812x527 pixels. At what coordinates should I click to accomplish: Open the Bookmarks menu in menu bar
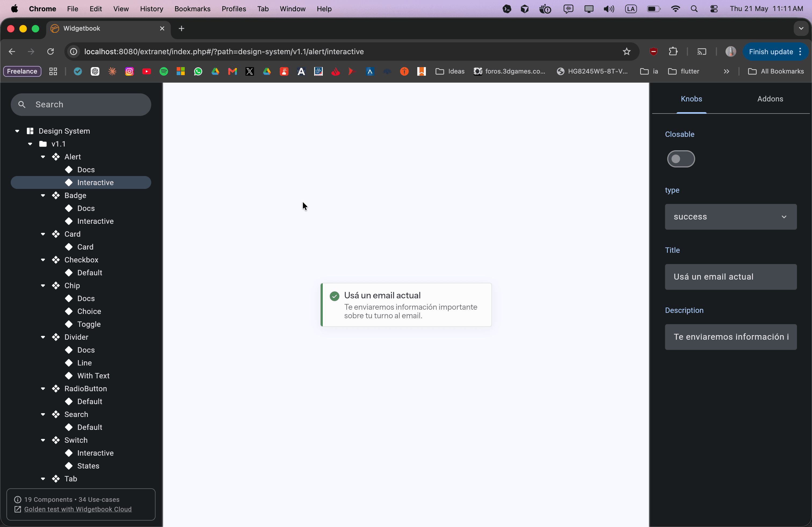193,9
